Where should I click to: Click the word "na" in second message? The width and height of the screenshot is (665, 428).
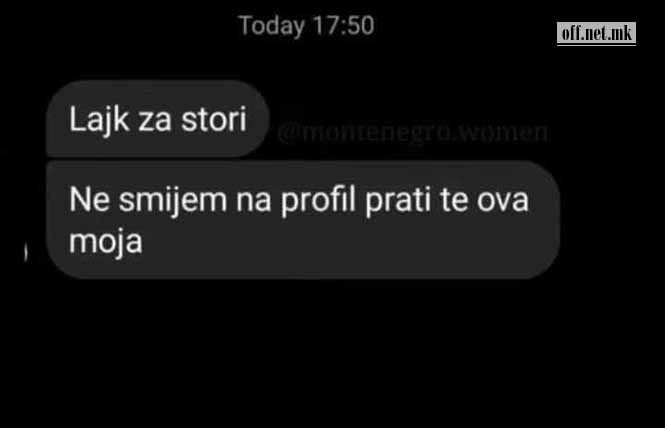click(x=254, y=202)
